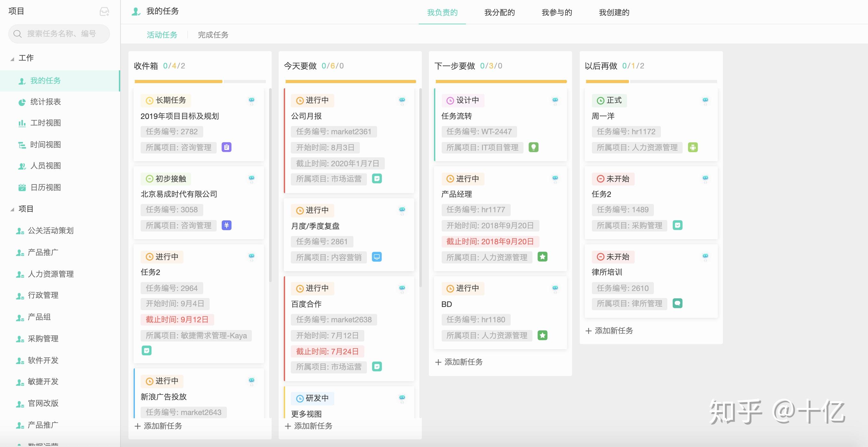
Task: Open 人员视图 people icon
Action: click(x=22, y=166)
